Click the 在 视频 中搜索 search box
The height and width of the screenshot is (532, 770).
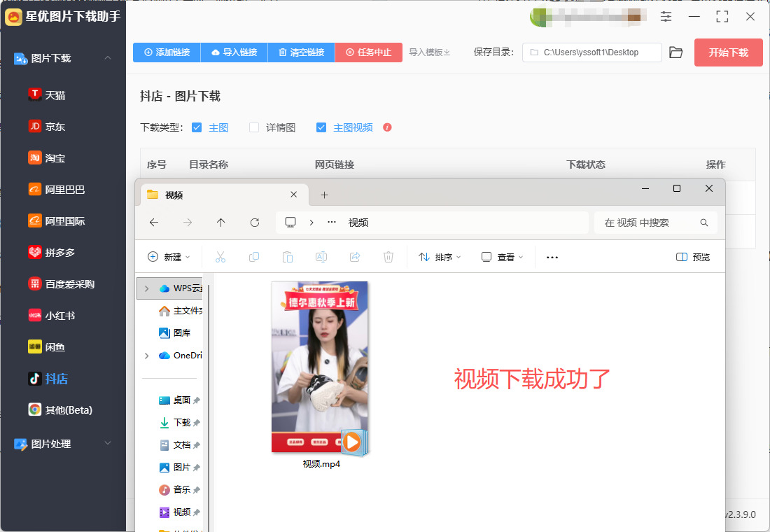pos(656,223)
